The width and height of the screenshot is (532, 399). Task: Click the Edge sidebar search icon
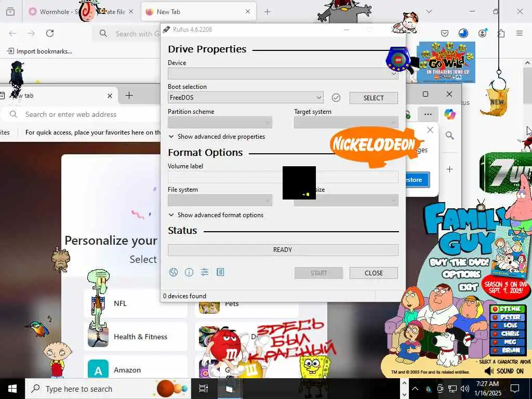coord(449,136)
